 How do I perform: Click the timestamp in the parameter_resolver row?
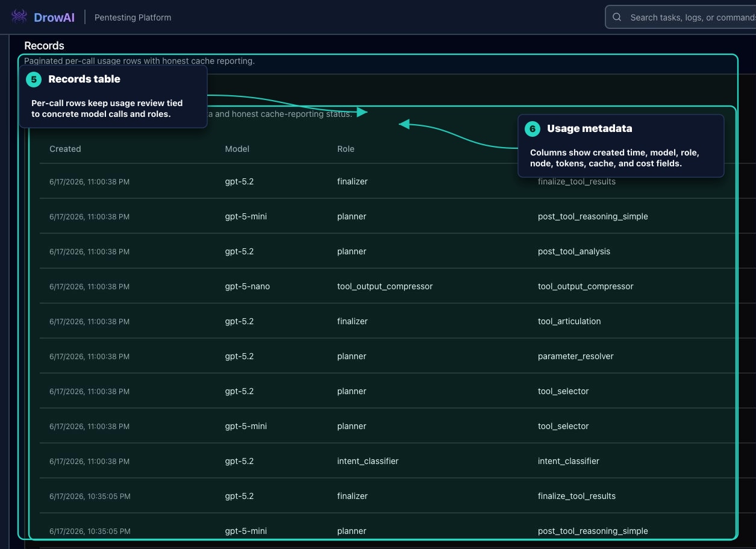pyautogui.click(x=89, y=356)
